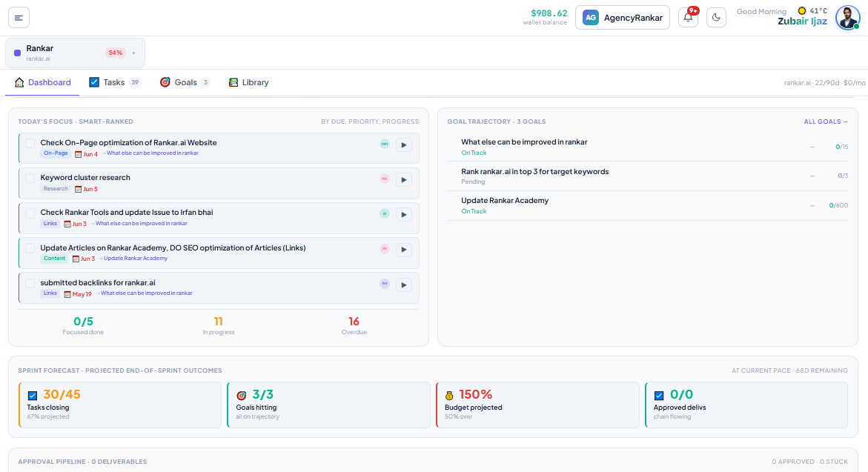
Task: Click assignee avatar on On-Page optimization task
Action: click(384, 144)
